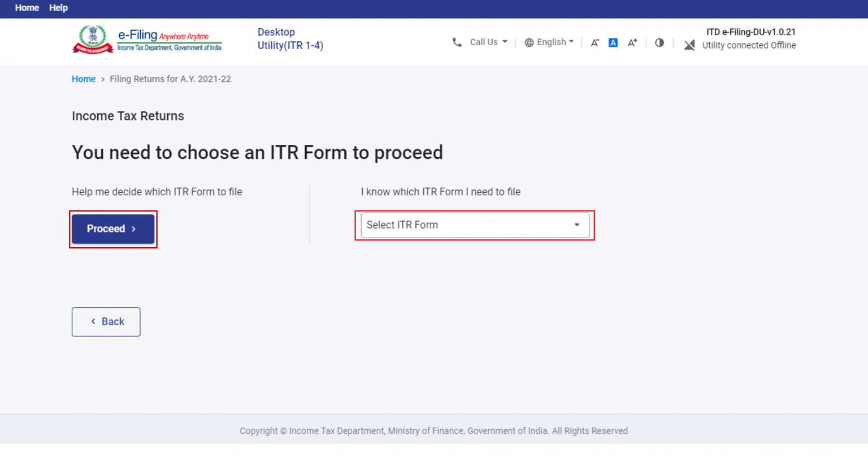This screenshot has width=868, height=457.
Task: Open the Help menu
Action: pos(58,8)
